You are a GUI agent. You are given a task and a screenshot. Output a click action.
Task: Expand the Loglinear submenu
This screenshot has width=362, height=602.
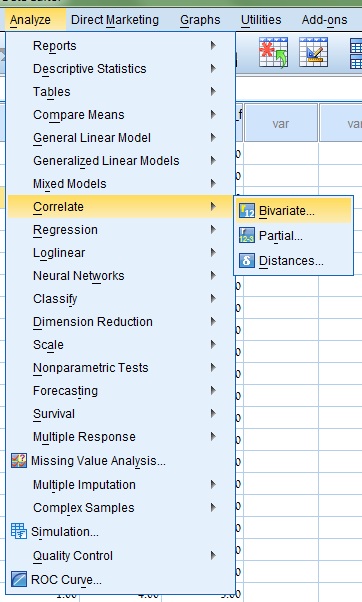(x=121, y=253)
